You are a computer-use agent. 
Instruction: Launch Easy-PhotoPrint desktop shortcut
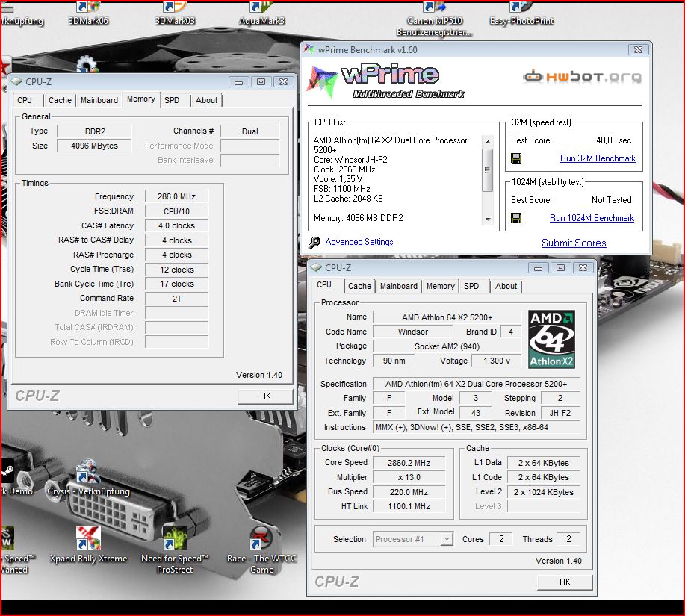point(521,14)
